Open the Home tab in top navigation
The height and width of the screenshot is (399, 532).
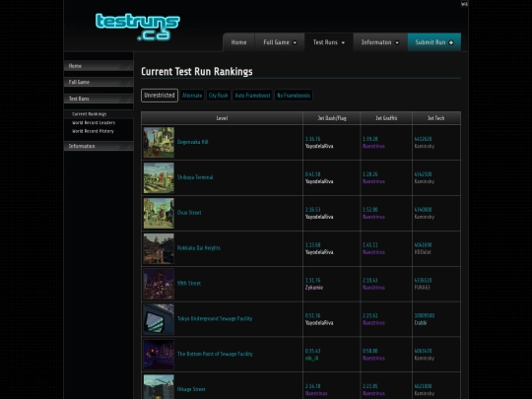238,42
